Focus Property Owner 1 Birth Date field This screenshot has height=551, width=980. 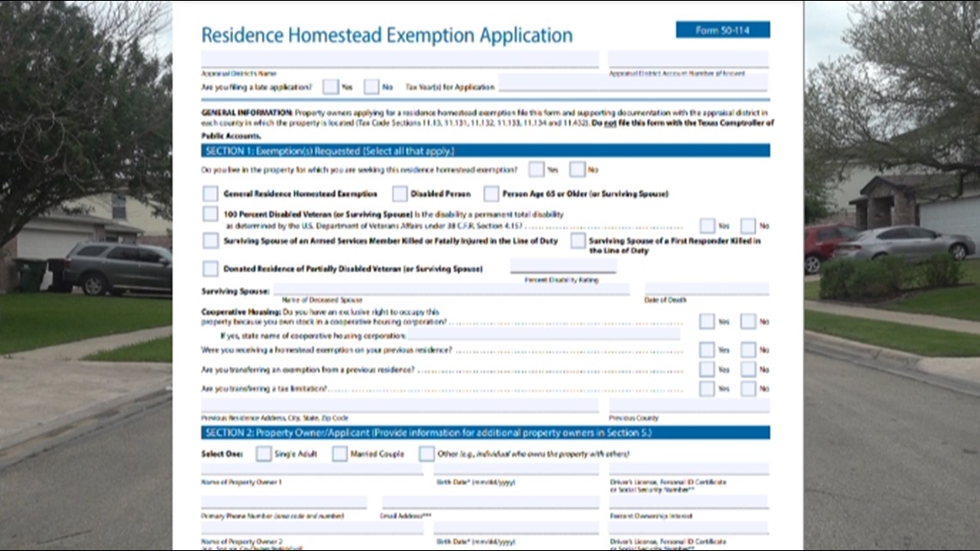click(517, 469)
